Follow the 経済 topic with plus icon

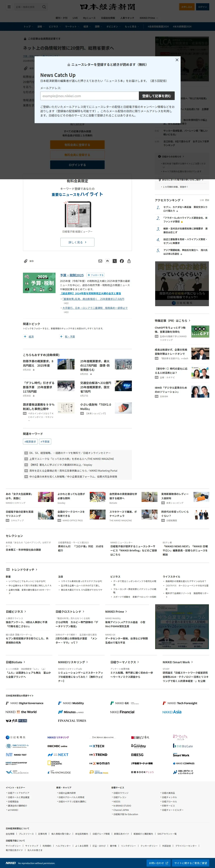pyautogui.click(x=25, y=336)
